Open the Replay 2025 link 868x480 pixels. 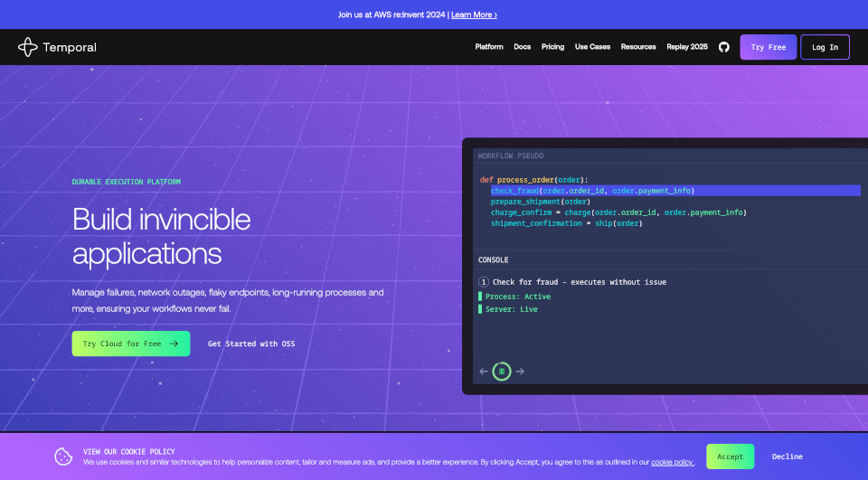click(x=687, y=47)
